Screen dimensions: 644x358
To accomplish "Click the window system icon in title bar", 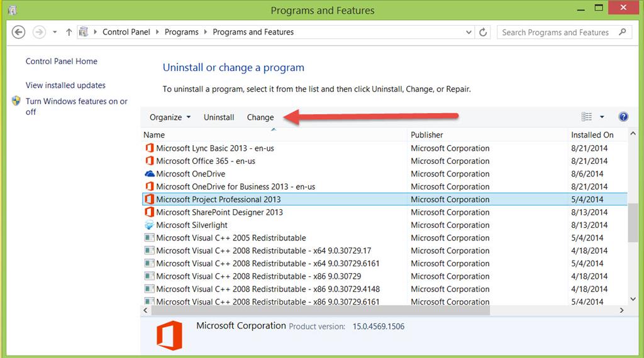I will (x=13, y=10).
